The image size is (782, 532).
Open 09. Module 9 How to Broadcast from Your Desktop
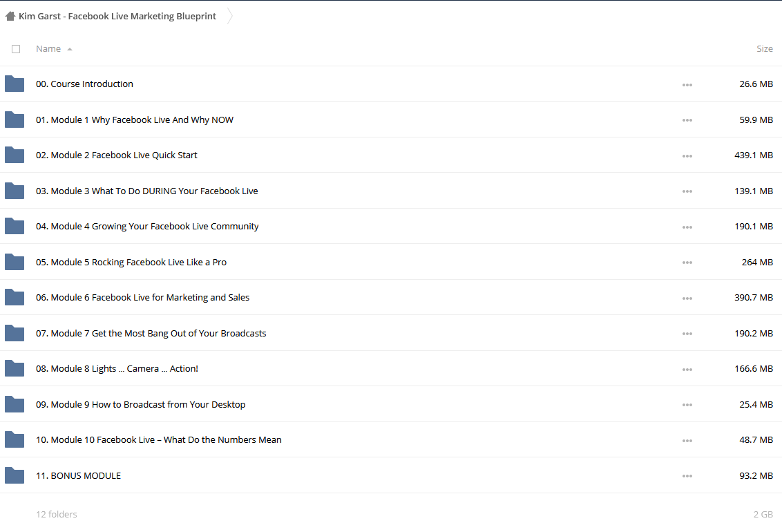(x=141, y=404)
